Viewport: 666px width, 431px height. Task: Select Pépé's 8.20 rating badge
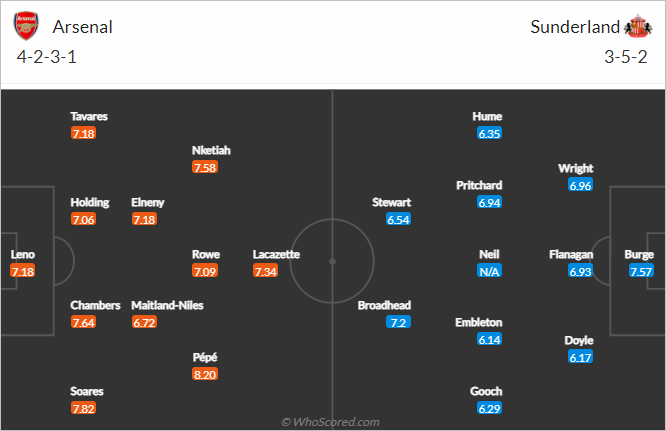(x=205, y=374)
